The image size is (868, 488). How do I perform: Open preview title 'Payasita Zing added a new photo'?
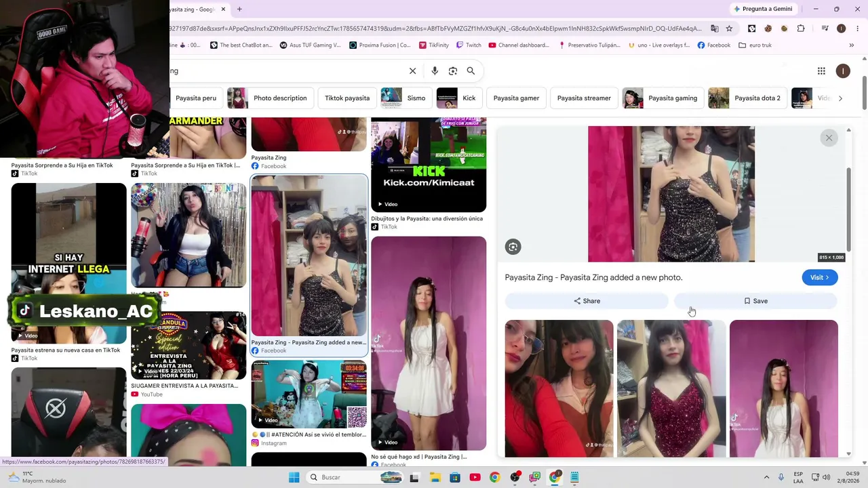point(593,277)
